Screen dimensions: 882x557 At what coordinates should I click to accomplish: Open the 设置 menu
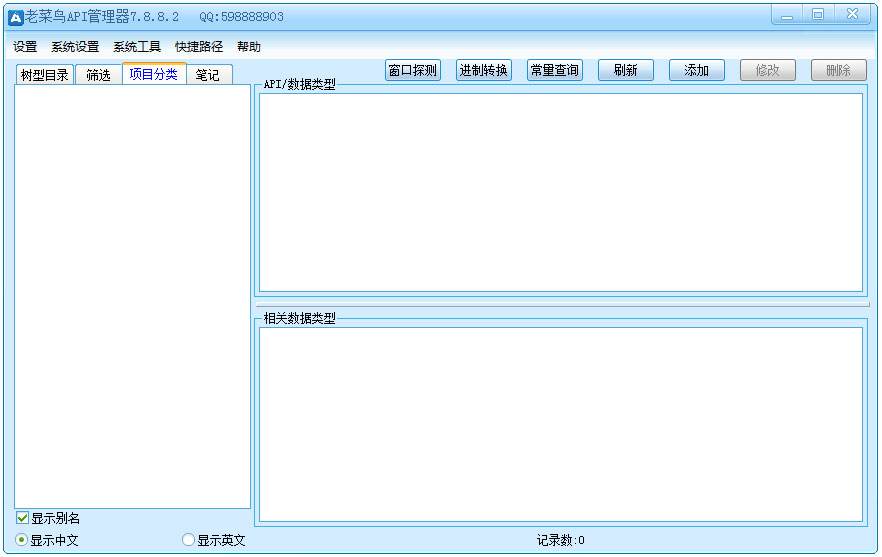pyautogui.click(x=25, y=47)
